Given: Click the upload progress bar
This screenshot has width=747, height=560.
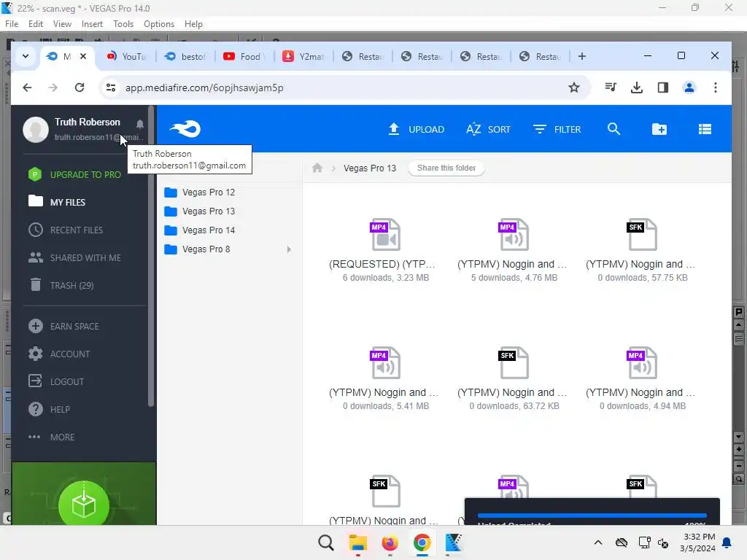Looking at the screenshot, I should (x=592, y=516).
